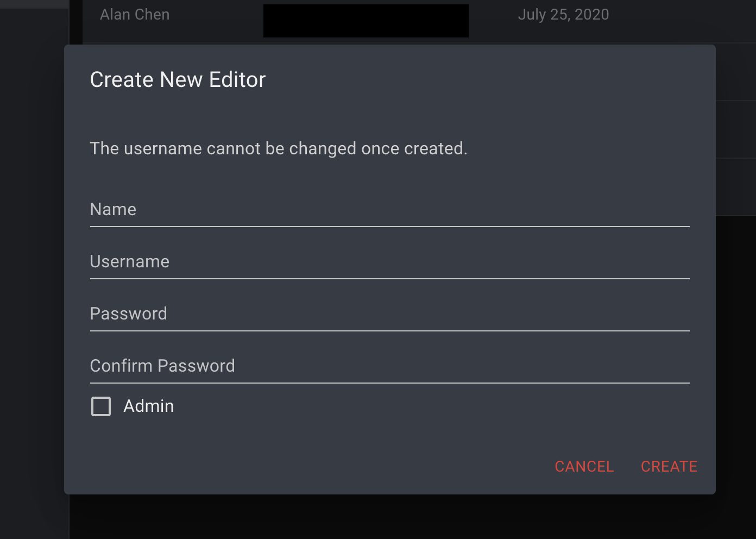Click the Create New Editor dialog title

[178, 80]
